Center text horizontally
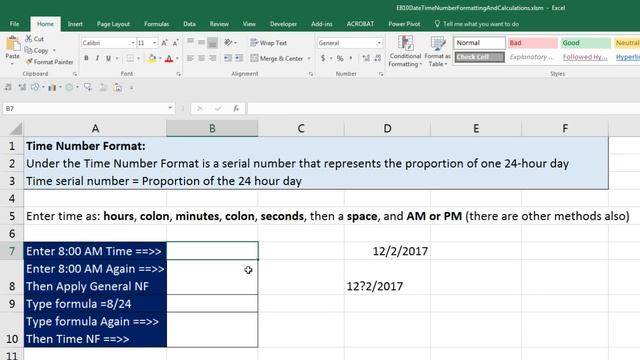The width and height of the screenshot is (640, 360). click(201, 58)
